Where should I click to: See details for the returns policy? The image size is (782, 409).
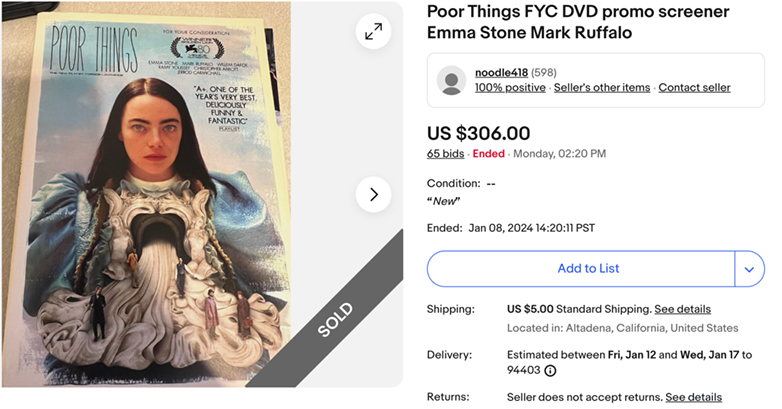click(x=693, y=397)
